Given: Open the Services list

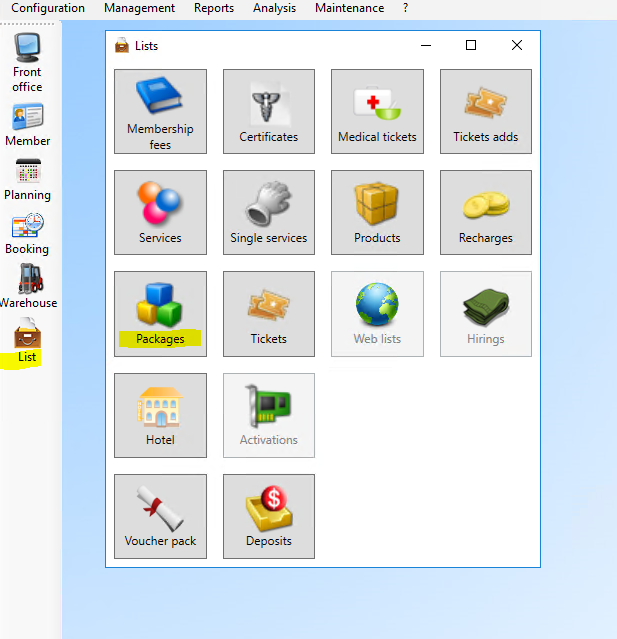Looking at the screenshot, I should coord(160,212).
